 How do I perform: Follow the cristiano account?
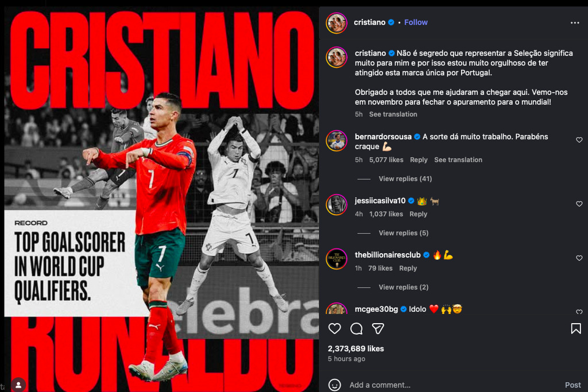pos(416,22)
